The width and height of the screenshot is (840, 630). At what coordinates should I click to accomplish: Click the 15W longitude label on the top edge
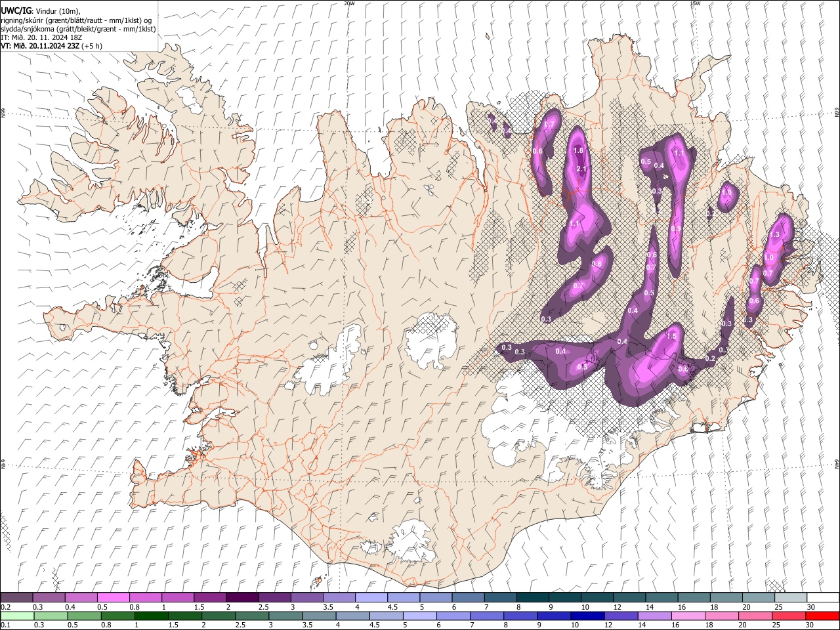click(695, 3)
